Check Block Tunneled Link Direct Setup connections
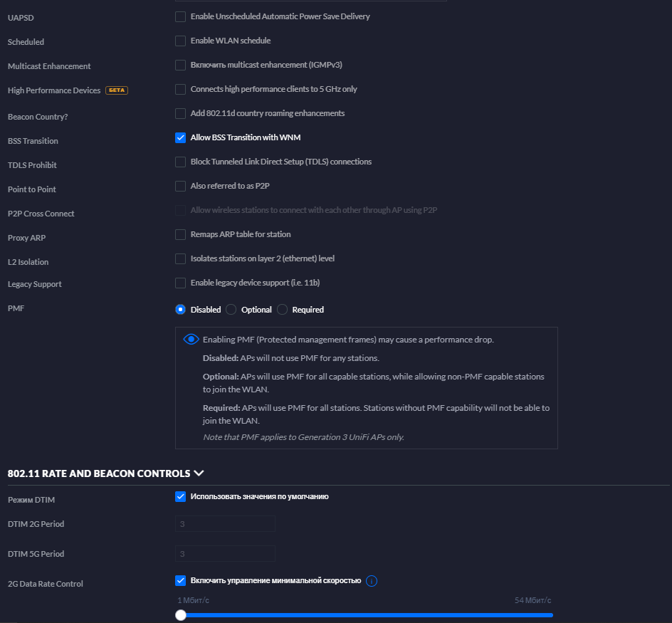672x623 pixels. (181, 162)
